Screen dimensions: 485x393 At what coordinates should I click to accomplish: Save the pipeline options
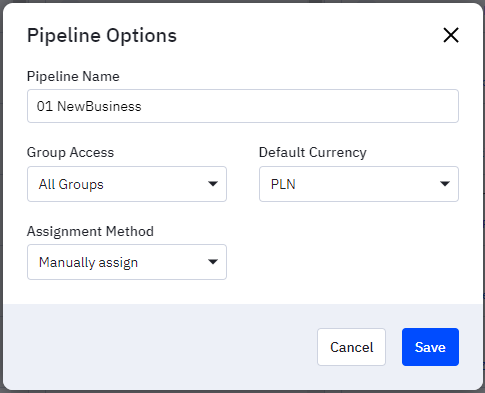pos(430,347)
